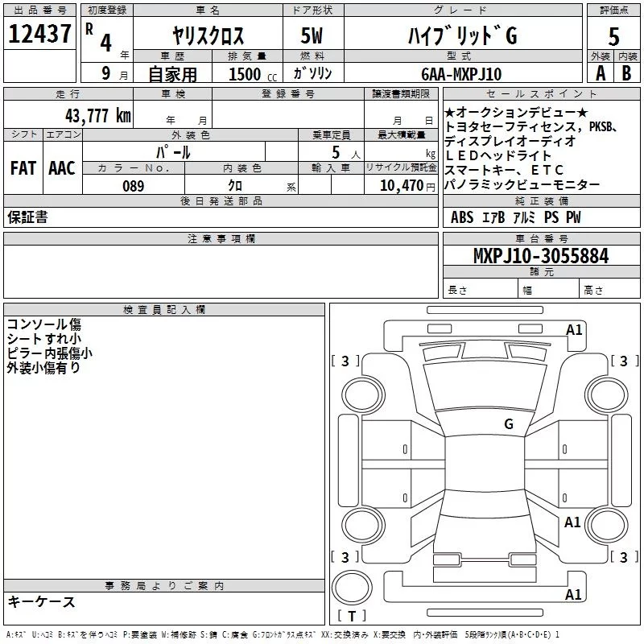644x644 pixels.
Task: Click トヨタセーフティセンス sales point line
Action: tap(532, 126)
